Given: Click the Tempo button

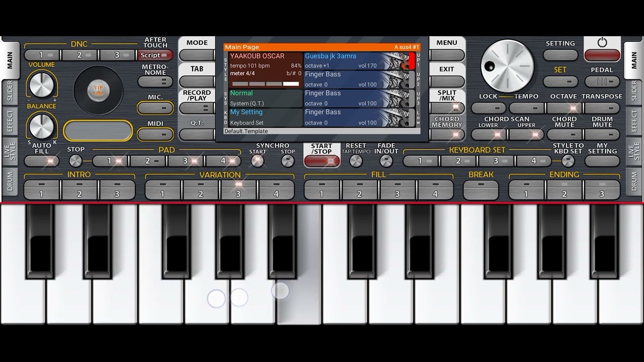Looking at the screenshot, I should [x=526, y=108].
